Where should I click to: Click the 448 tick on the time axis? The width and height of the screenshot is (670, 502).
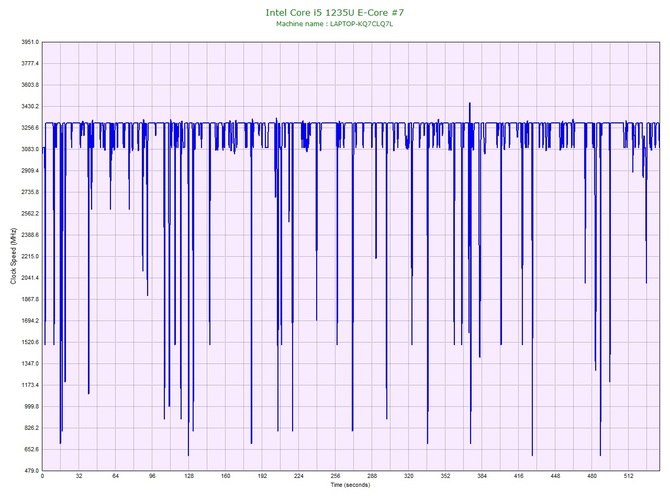[555, 476]
